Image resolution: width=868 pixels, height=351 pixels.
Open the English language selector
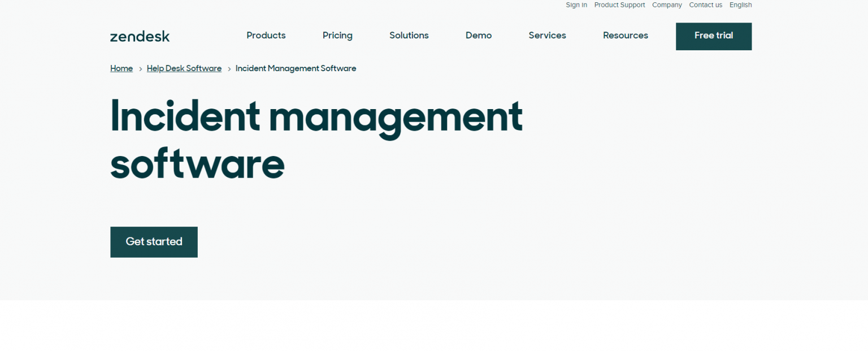pyautogui.click(x=740, y=5)
